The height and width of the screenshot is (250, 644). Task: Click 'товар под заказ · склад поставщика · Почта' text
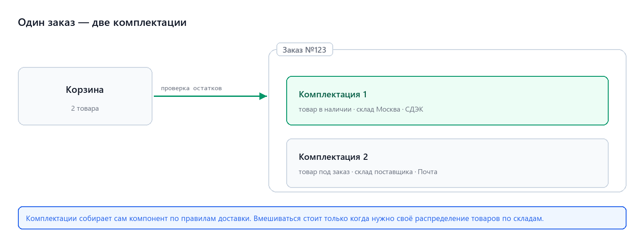point(368,172)
